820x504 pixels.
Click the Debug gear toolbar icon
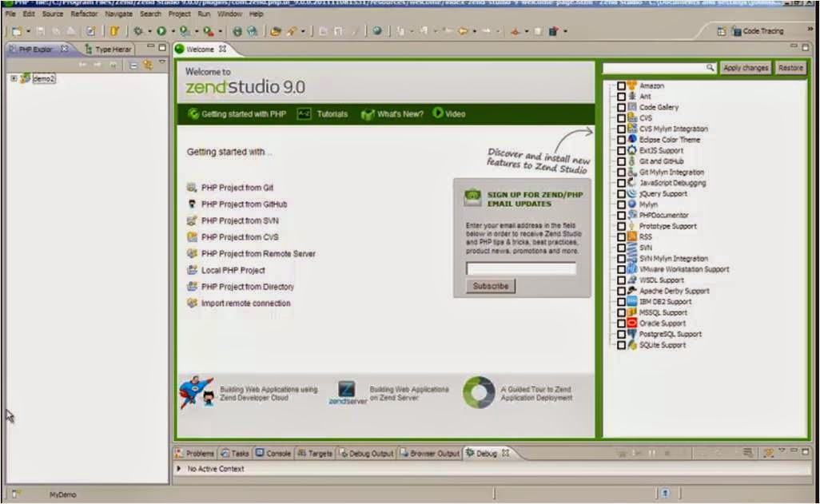point(138,31)
